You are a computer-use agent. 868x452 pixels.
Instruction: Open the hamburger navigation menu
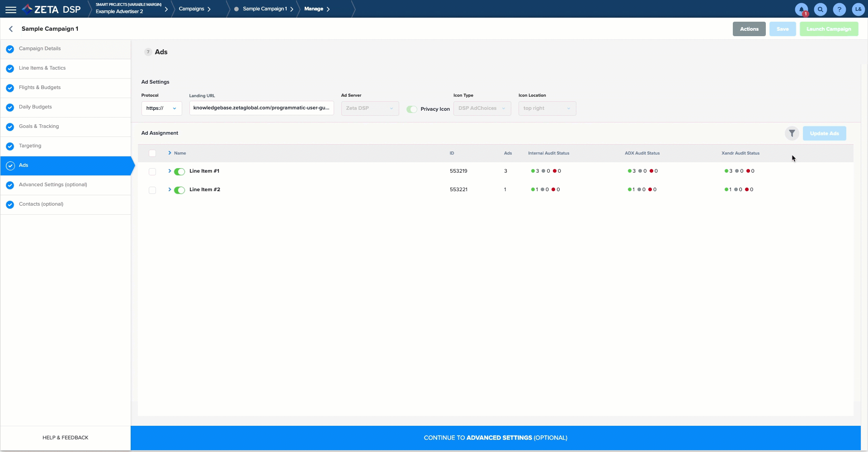[11, 9]
